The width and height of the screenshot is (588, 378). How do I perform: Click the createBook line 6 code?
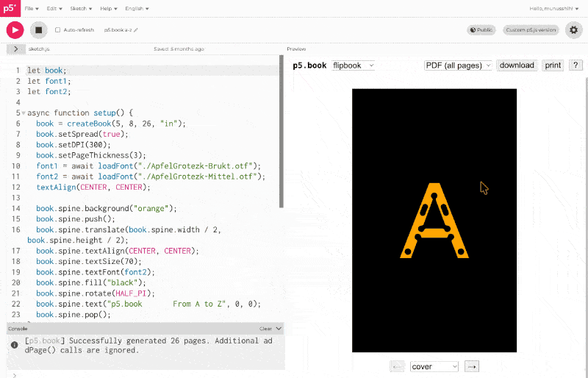(x=111, y=124)
